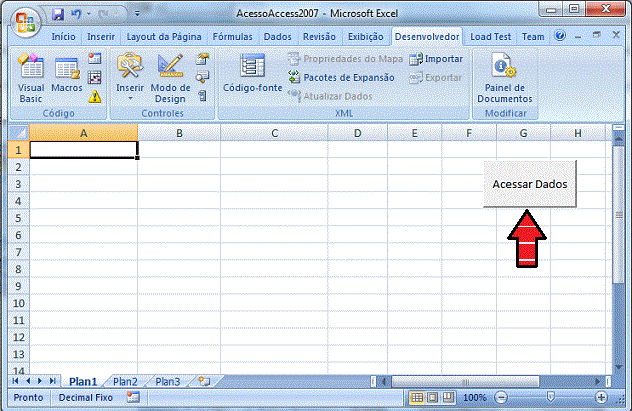
Task: Click vertical scrollbar down arrow
Action: coord(618,367)
